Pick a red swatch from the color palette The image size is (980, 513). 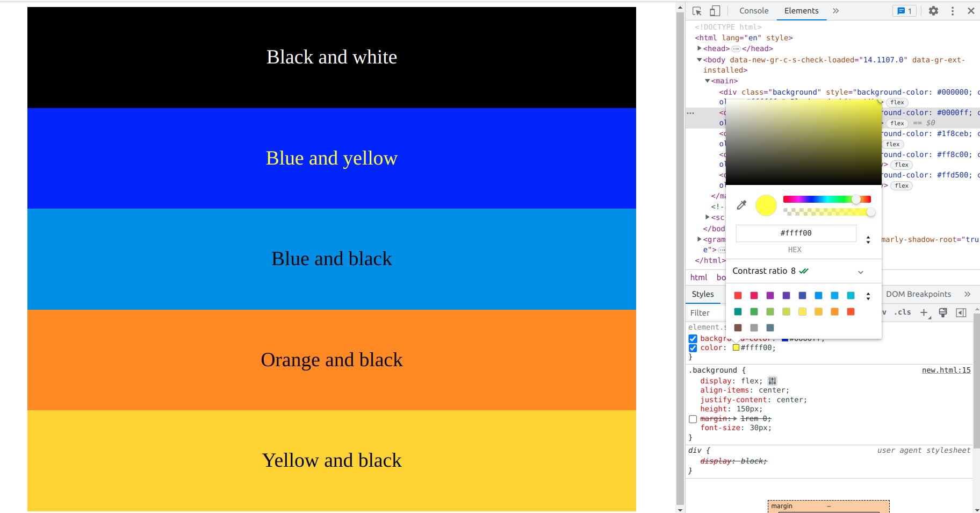[x=738, y=295]
